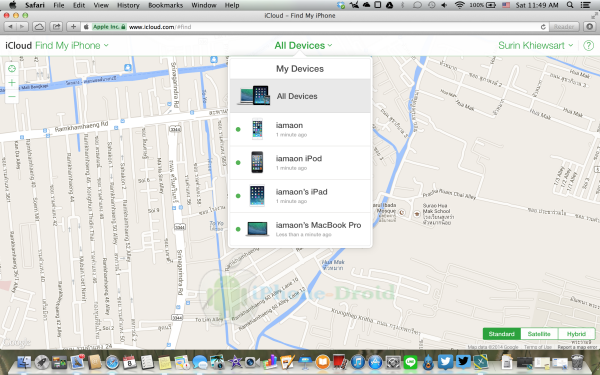Viewport: 600px width, 375px height.
Task: Click the iamaon's iPad thumbnail image
Action: pos(257,196)
